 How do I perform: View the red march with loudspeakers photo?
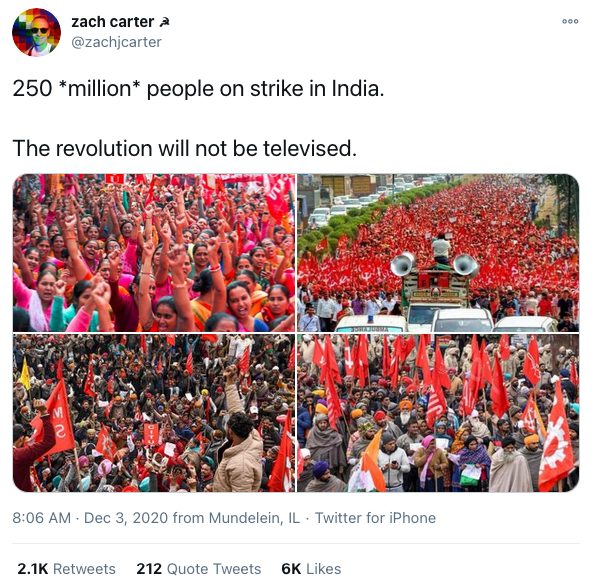[x=438, y=253]
